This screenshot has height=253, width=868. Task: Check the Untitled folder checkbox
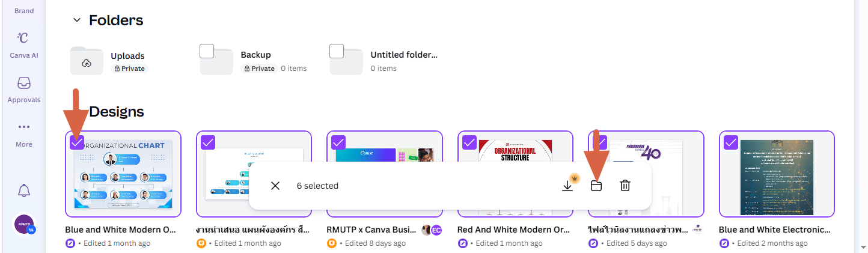(x=337, y=51)
